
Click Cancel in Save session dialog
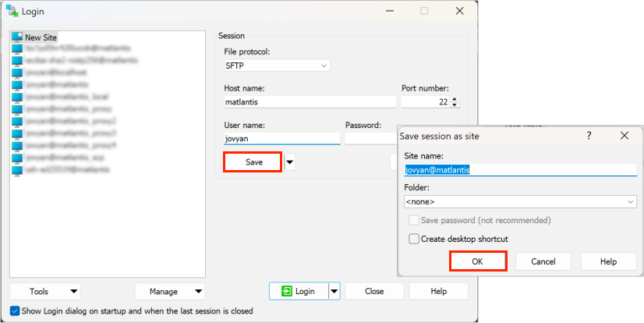click(x=542, y=261)
